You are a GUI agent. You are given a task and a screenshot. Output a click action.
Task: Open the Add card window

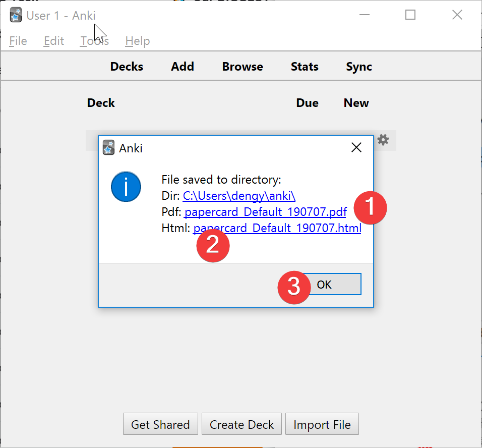(x=183, y=67)
